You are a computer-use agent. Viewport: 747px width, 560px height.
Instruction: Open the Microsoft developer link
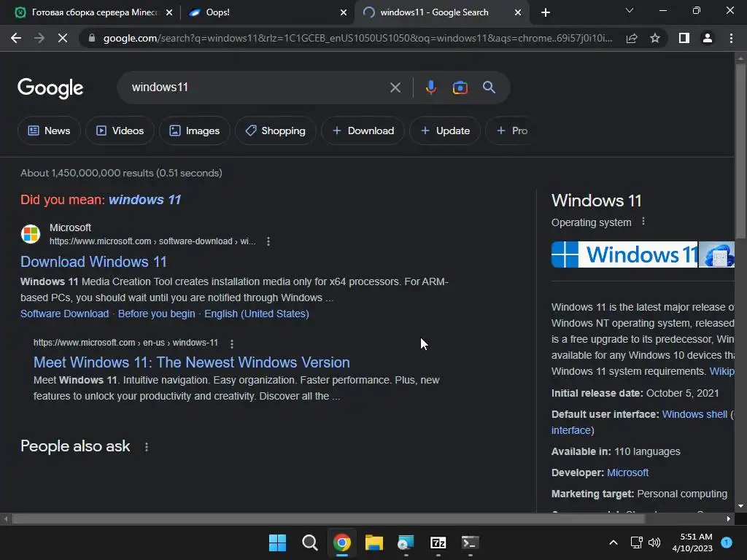pos(627,472)
